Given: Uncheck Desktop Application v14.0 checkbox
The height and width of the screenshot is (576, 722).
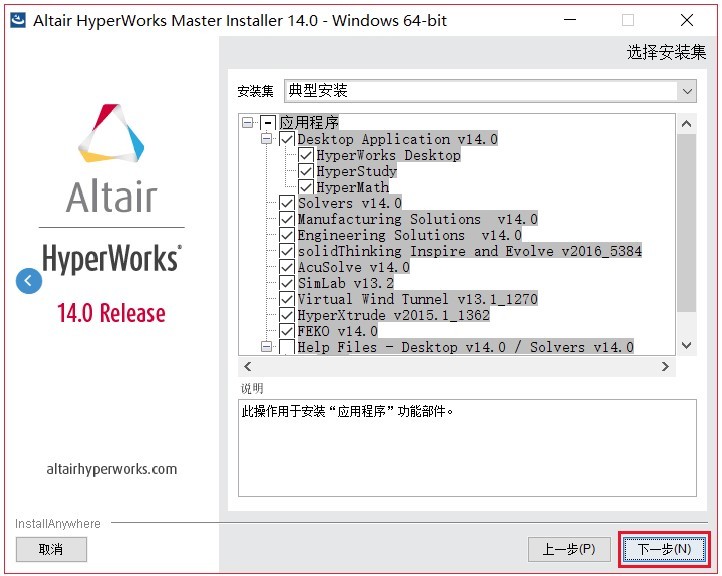Looking at the screenshot, I should (287, 139).
